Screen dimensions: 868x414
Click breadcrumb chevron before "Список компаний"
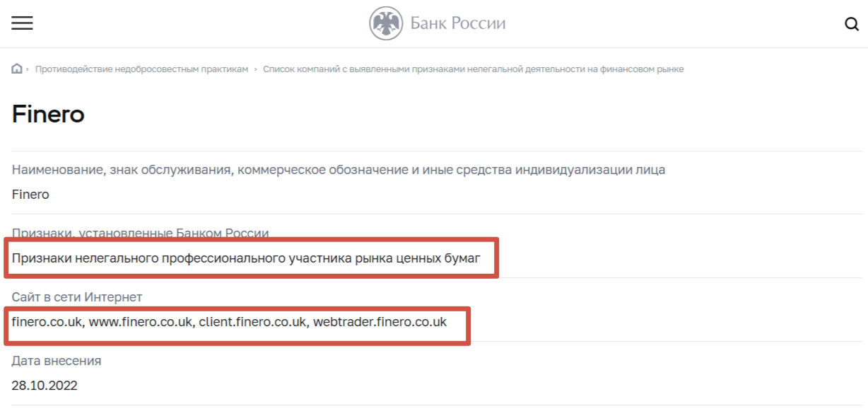point(256,69)
